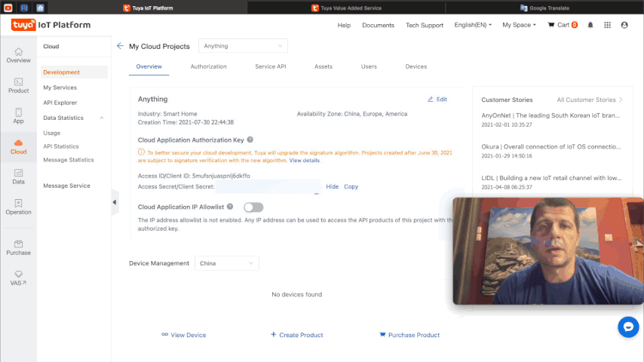Click the help icon beside Authorization Key
Viewport: 644px width, 362px height.
pyautogui.click(x=250, y=140)
